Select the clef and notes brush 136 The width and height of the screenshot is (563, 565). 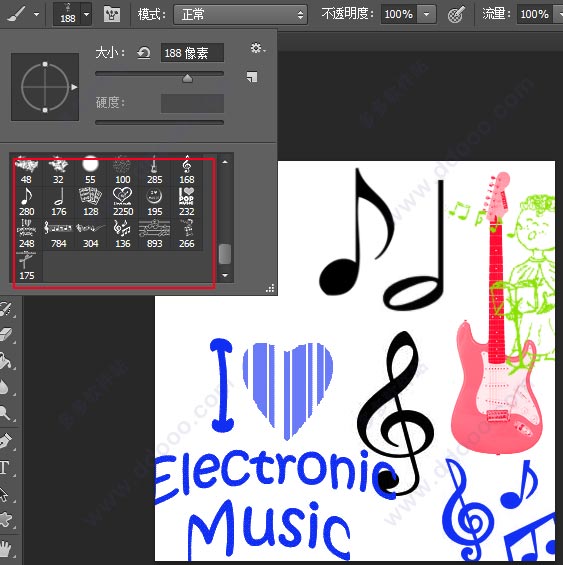pyautogui.click(x=123, y=234)
